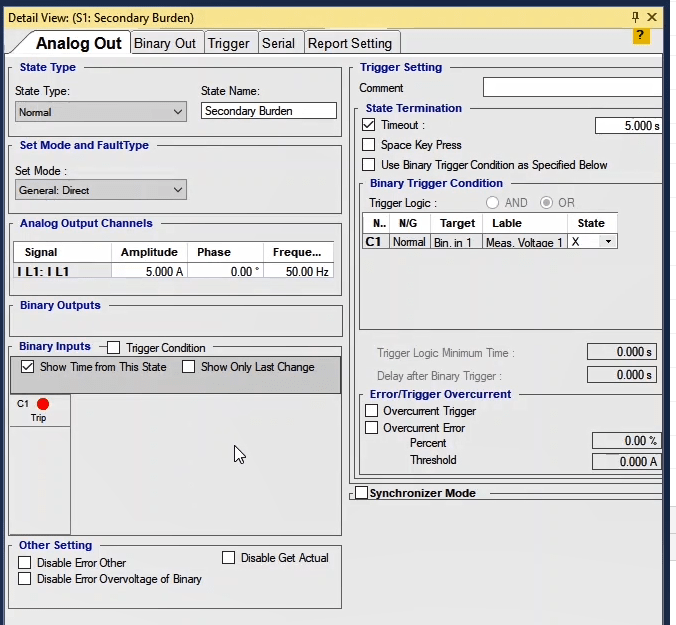Tick the Disable Get Actual checkbox

[229, 558]
